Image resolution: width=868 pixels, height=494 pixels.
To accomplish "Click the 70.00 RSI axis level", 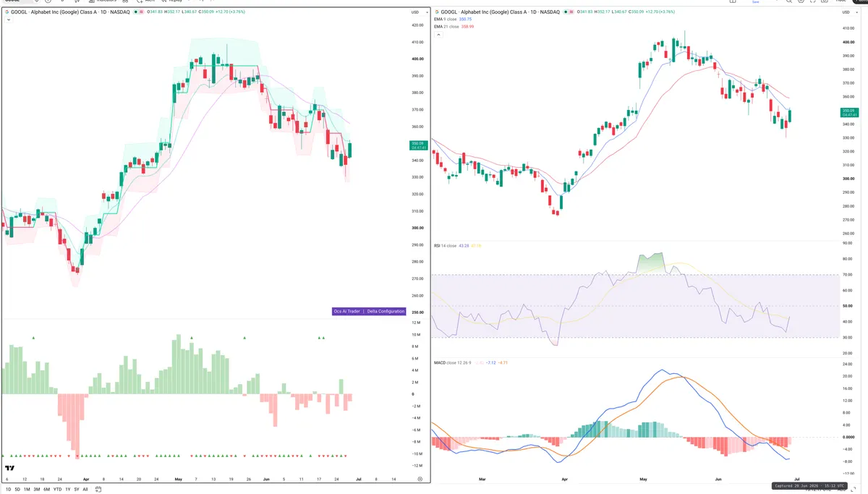I will pos(846,274).
